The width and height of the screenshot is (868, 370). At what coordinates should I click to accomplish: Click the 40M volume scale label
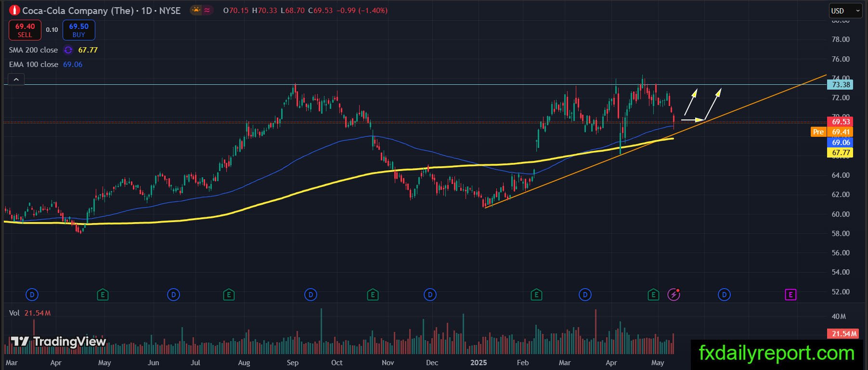(839, 317)
